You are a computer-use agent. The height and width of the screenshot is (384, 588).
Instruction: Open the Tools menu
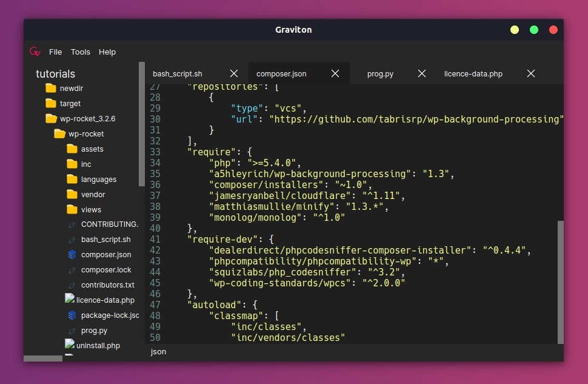click(80, 52)
